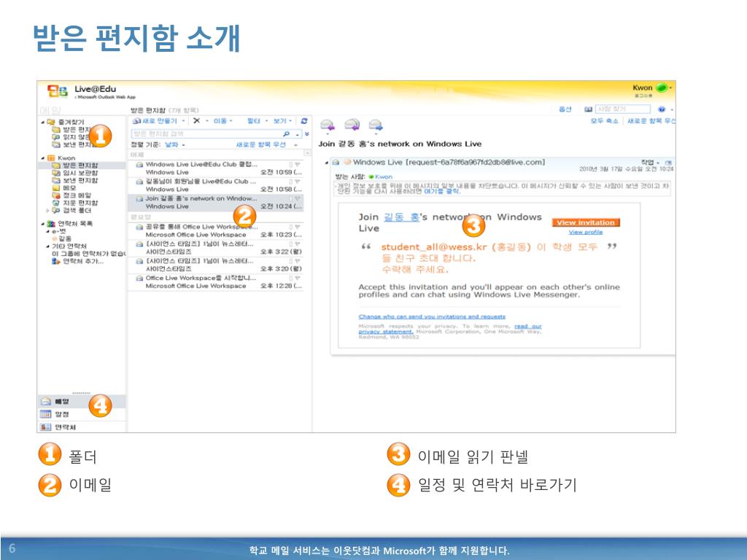Click the Reply icon above the message
Screen dimensions: 747x560
(328, 125)
